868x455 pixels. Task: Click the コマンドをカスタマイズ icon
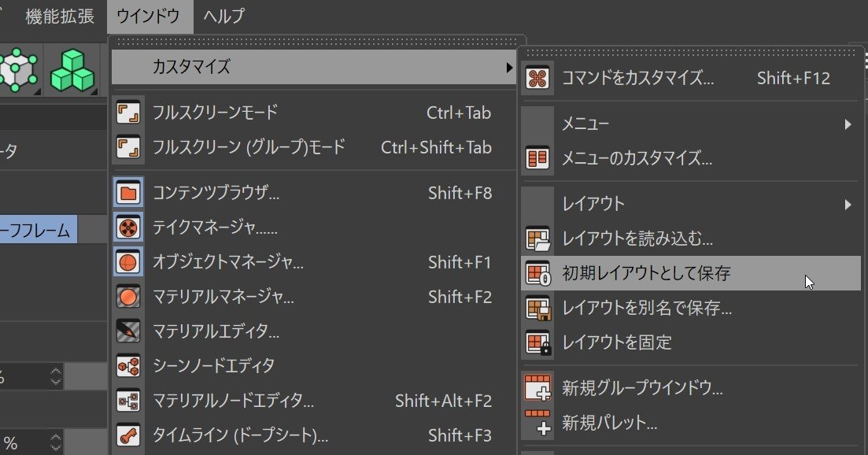pos(537,78)
